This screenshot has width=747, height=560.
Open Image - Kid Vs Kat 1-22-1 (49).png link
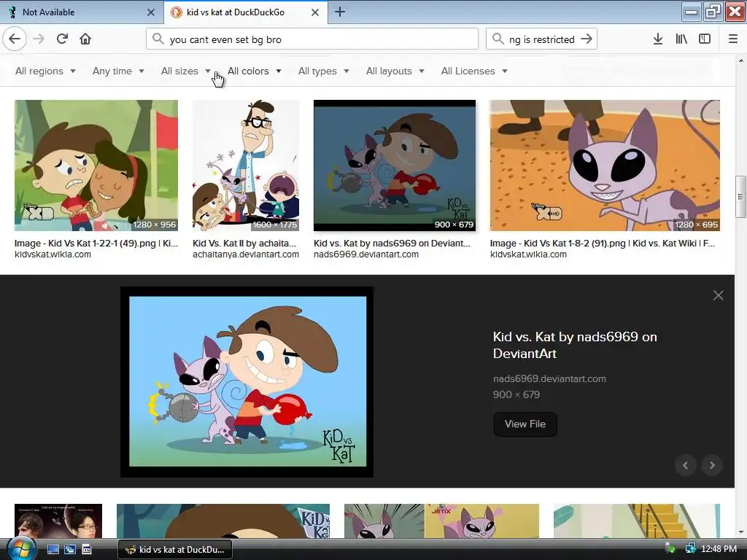[x=96, y=243]
